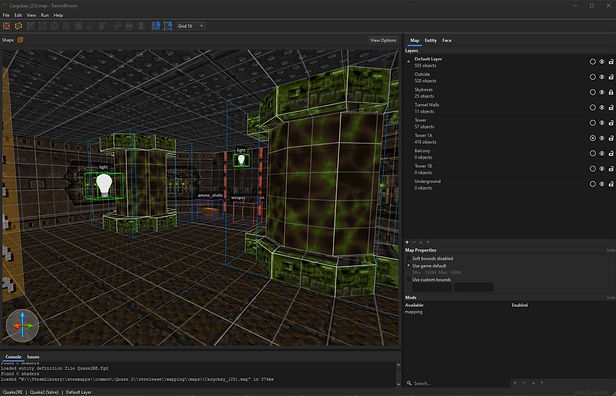Open the Run menu
The width and height of the screenshot is (616, 396).
(x=45, y=15)
